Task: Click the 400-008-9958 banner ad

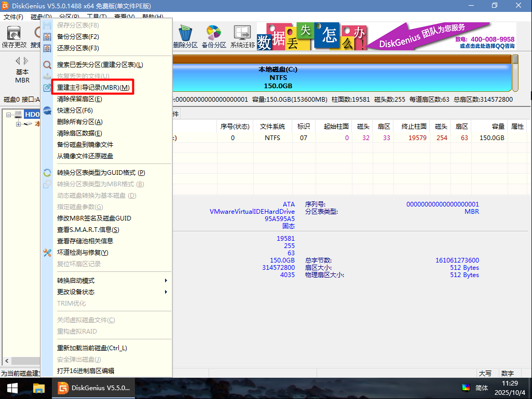Action: pos(442,36)
